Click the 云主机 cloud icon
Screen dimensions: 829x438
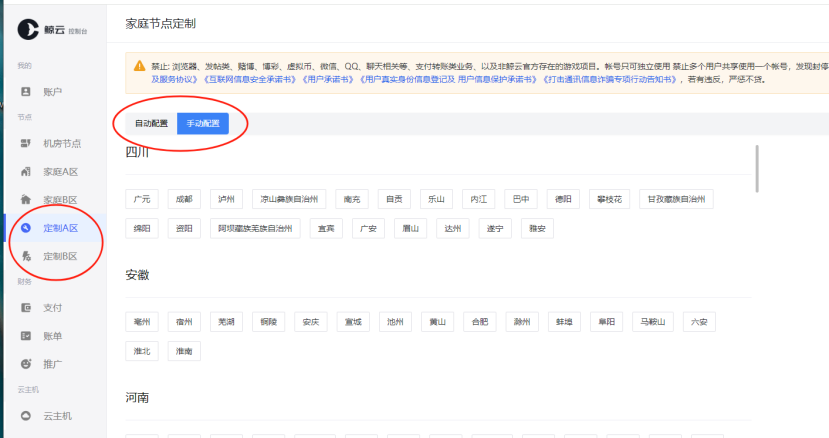click(26, 415)
